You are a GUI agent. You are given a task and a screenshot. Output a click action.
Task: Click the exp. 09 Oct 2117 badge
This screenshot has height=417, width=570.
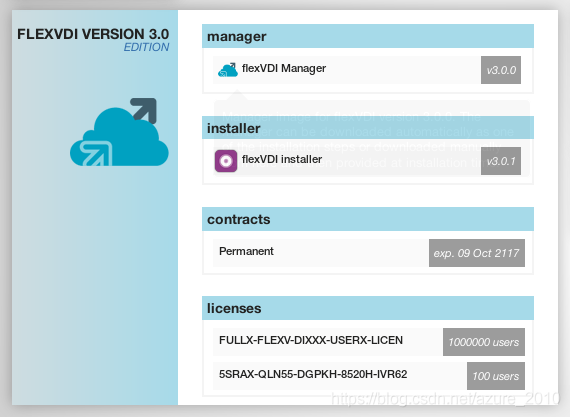click(x=477, y=253)
